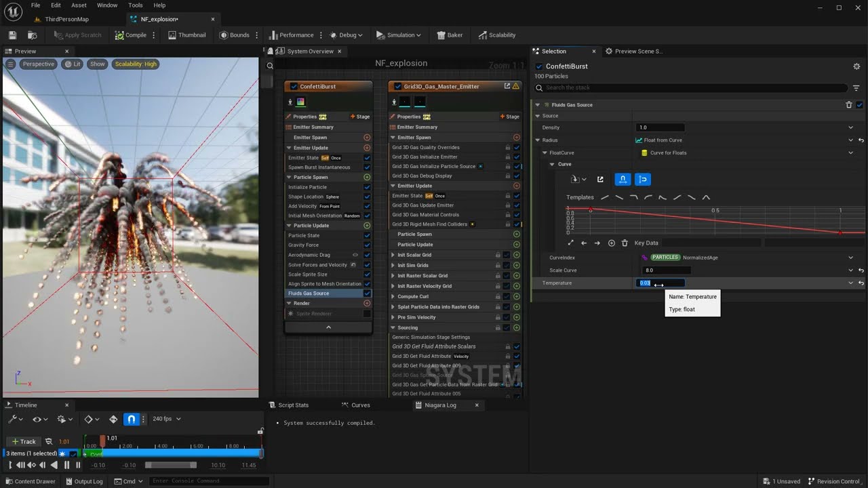Expand Compute Curl stage
The height and width of the screenshot is (488, 868).
[393, 296]
